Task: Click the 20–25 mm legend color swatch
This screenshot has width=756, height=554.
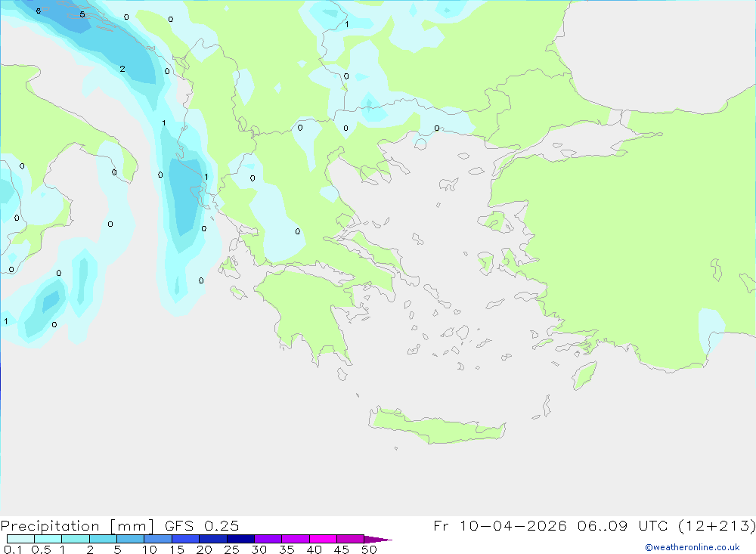Action: pyautogui.click(x=212, y=539)
